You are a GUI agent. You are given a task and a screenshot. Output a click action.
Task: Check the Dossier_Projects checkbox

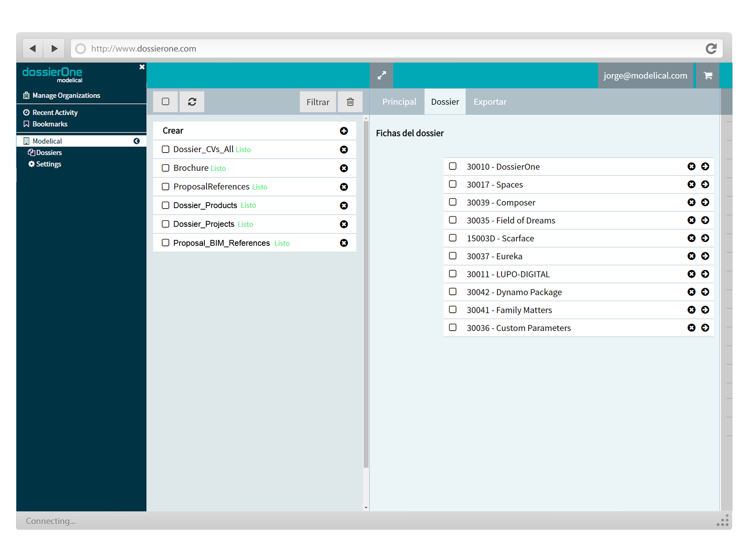[166, 224]
